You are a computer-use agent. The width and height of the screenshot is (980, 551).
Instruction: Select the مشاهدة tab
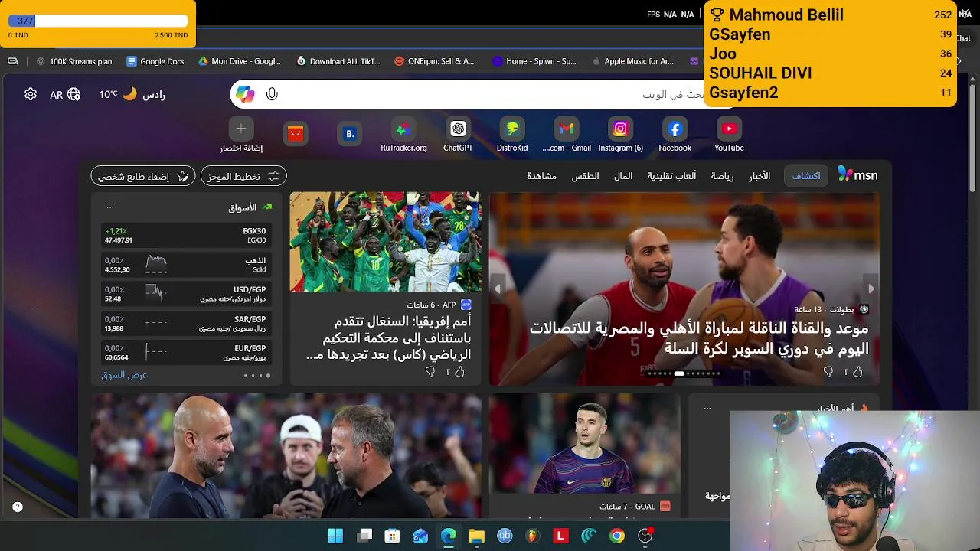[541, 176]
